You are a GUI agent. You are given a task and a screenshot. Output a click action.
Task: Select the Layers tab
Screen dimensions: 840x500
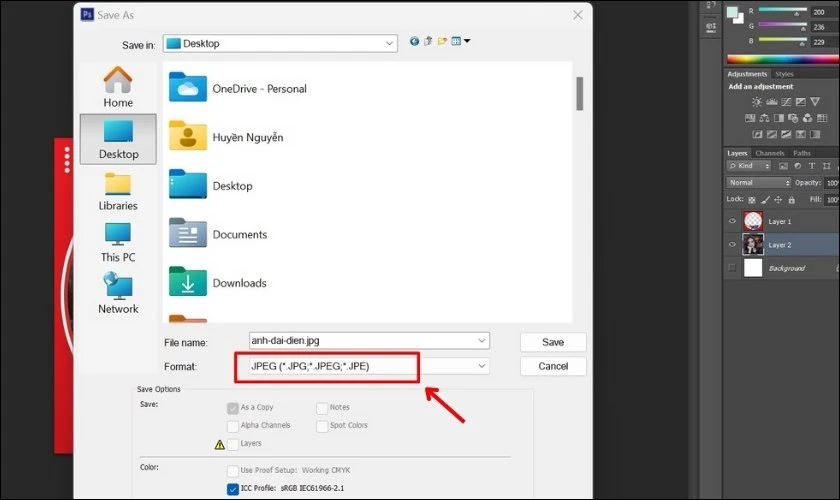tap(737, 153)
